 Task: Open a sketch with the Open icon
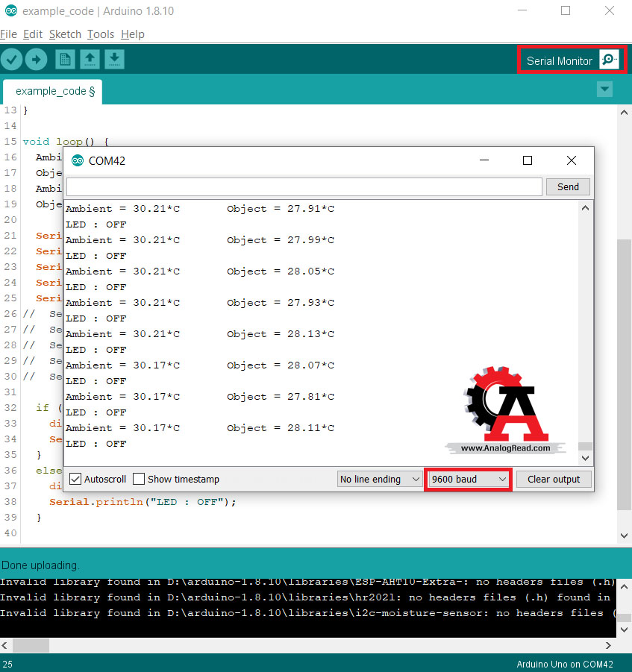tap(90, 59)
